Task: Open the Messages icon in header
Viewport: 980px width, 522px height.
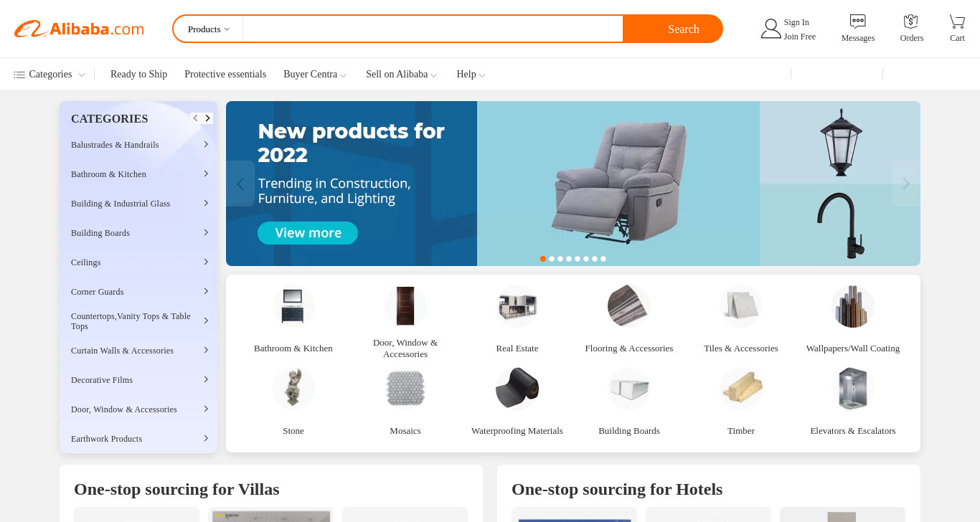Action: point(857,22)
